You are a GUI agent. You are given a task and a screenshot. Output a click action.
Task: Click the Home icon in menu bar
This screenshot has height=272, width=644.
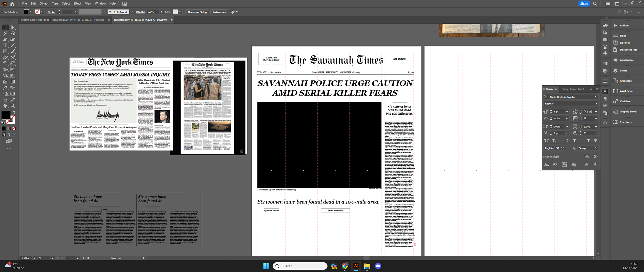click(12, 4)
